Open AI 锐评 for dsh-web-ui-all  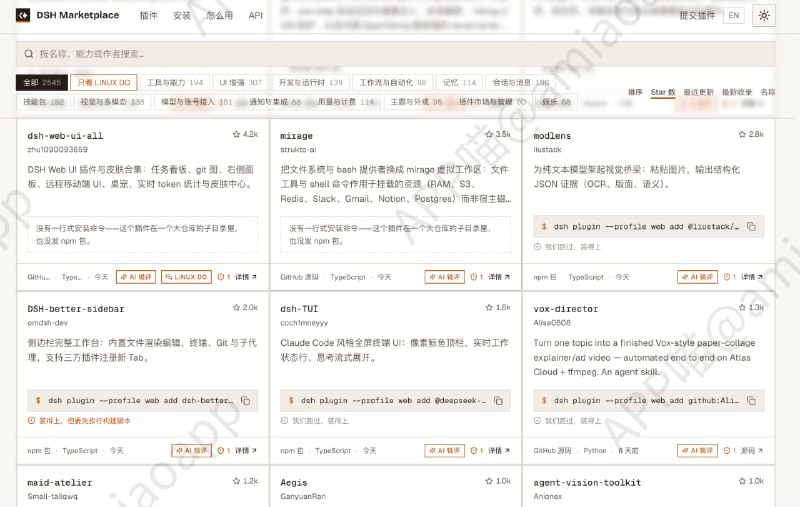[x=136, y=277]
